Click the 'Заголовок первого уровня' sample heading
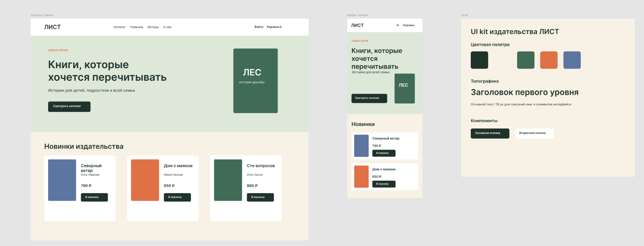 click(525, 92)
